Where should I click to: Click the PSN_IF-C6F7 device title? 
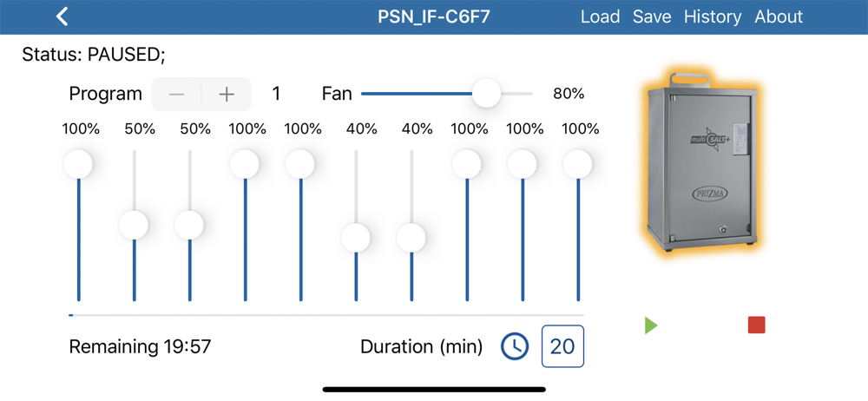[434, 16]
